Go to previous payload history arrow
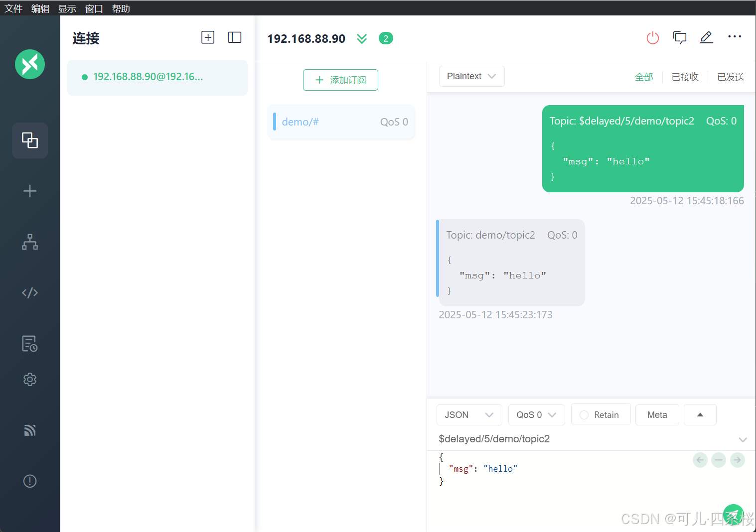This screenshot has width=756, height=532. pyautogui.click(x=700, y=460)
